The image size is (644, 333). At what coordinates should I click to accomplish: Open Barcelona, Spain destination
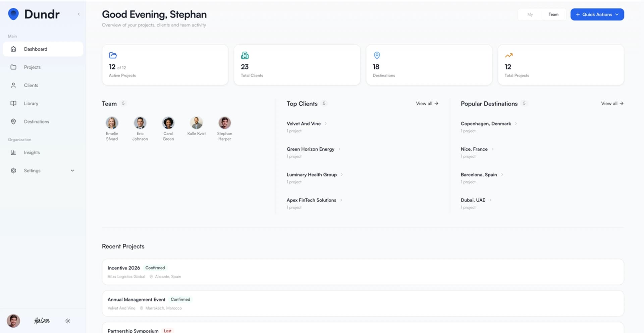click(479, 175)
